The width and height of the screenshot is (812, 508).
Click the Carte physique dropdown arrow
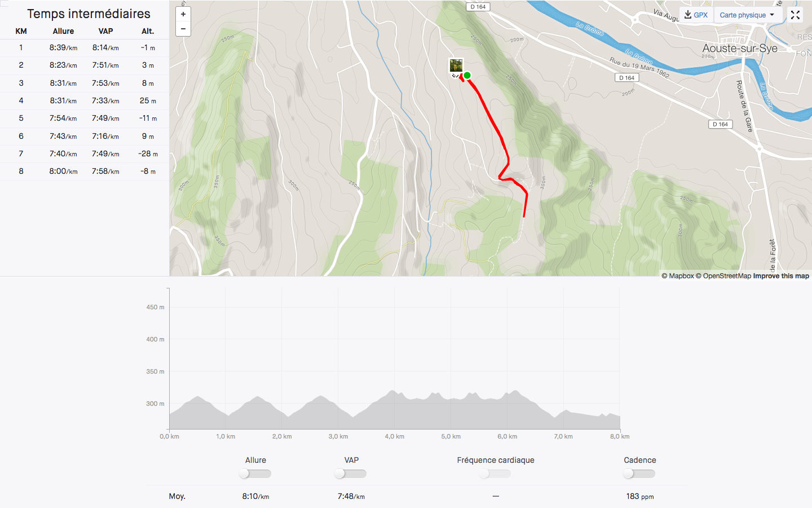(x=772, y=15)
